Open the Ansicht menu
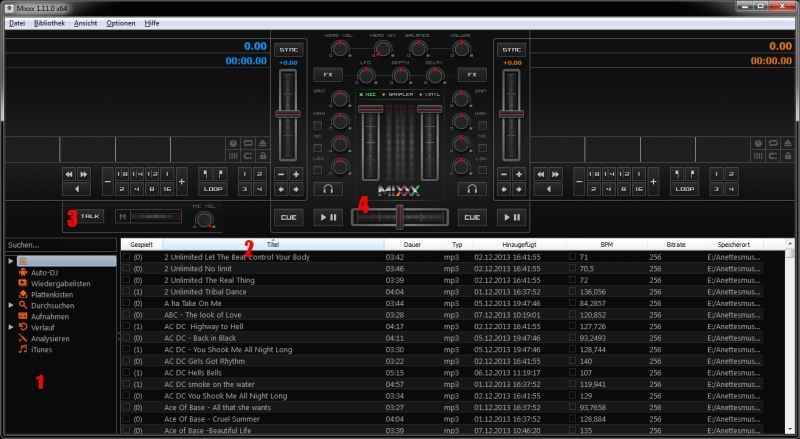Viewport: 800px width, 439px height. click(x=85, y=23)
